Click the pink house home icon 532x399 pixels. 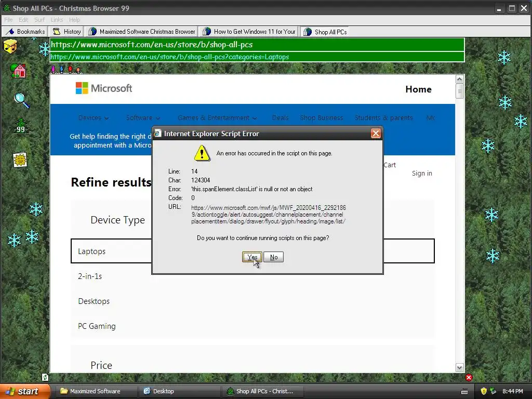pyautogui.click(x=18, y=71)
